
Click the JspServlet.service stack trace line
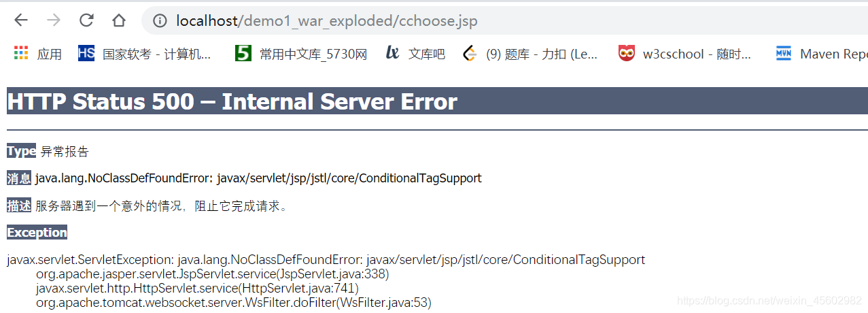tap(213, 274)
